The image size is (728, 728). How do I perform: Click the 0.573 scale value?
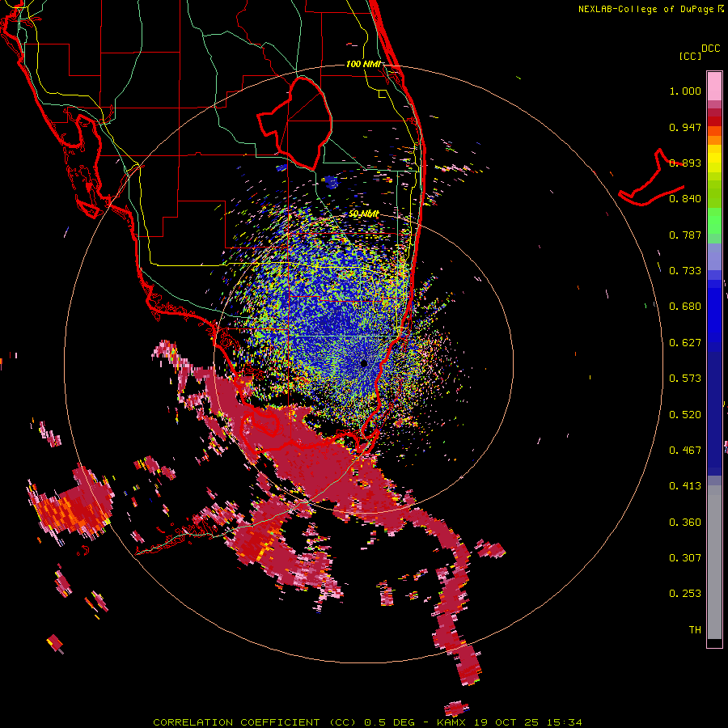point(685,379)
